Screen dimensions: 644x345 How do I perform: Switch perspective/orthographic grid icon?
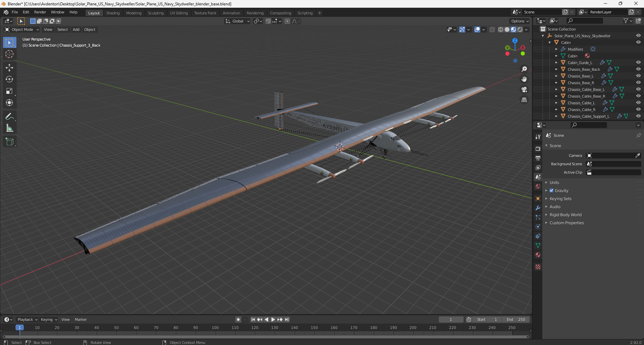click(524, 100)
